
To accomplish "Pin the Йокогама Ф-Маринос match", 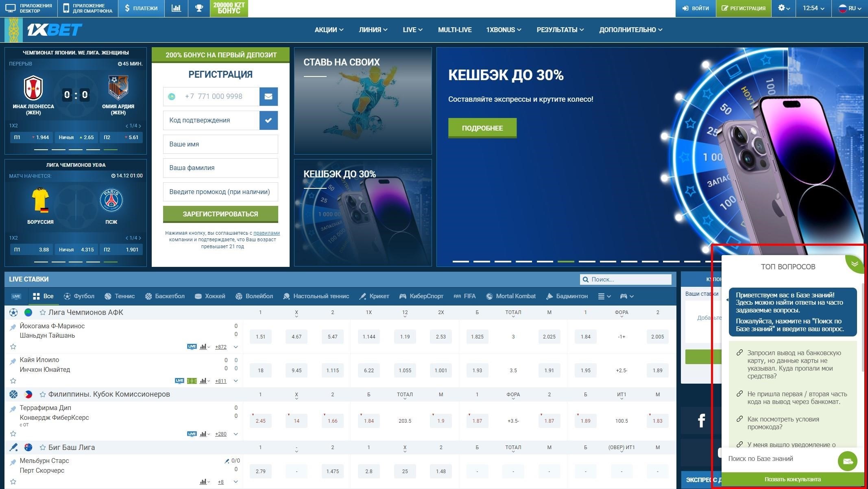I will coord(13,327).
